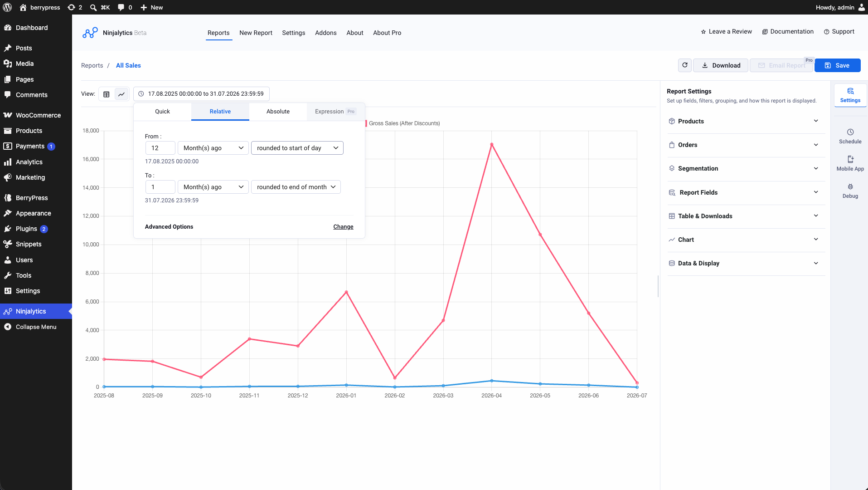Click the From value input field
Screen dimensions: 868x490
tap(160, 148)
